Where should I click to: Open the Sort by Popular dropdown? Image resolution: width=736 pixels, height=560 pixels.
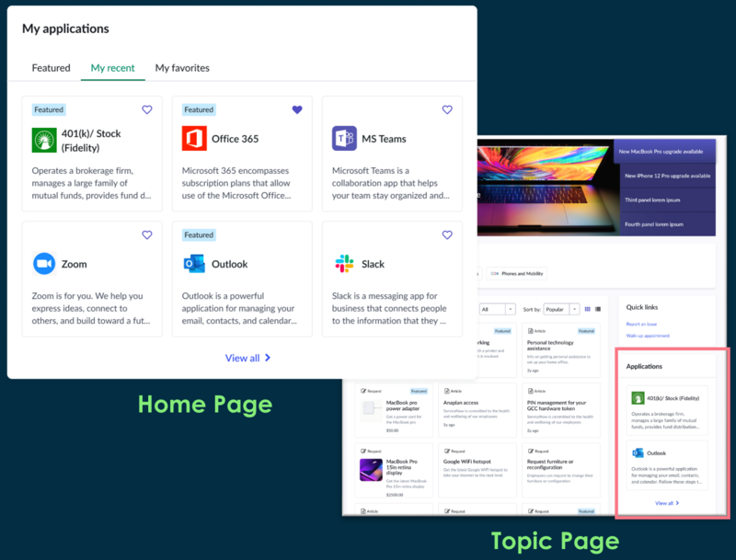pyautogui.click(x=562, y=309)
